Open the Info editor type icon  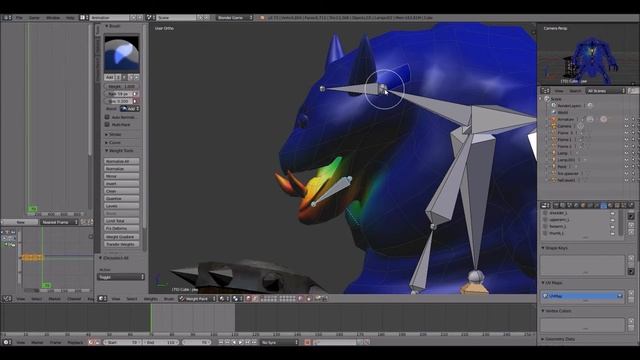pos(6,18)
